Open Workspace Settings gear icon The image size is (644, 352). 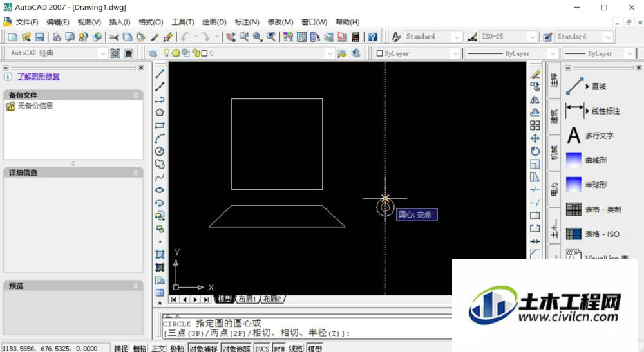[x=115, y=53]
